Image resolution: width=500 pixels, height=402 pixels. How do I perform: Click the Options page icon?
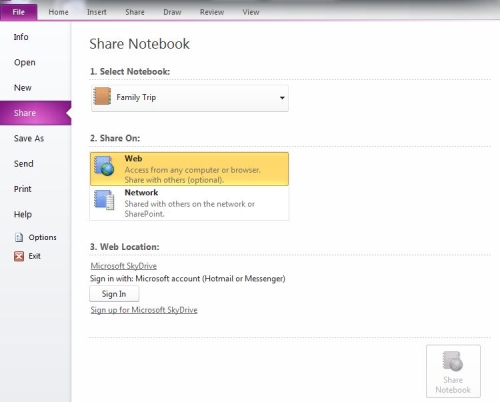pos(19,237)
